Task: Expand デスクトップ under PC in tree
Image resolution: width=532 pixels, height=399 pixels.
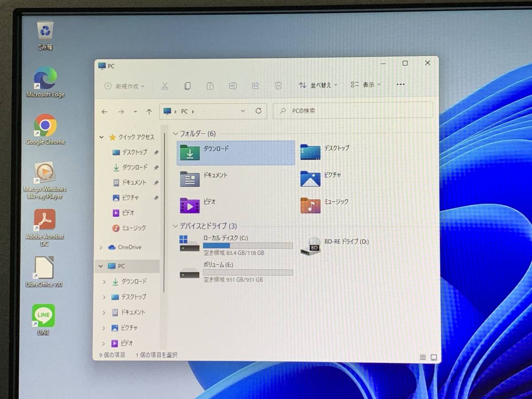Action: tap(104, 297)
